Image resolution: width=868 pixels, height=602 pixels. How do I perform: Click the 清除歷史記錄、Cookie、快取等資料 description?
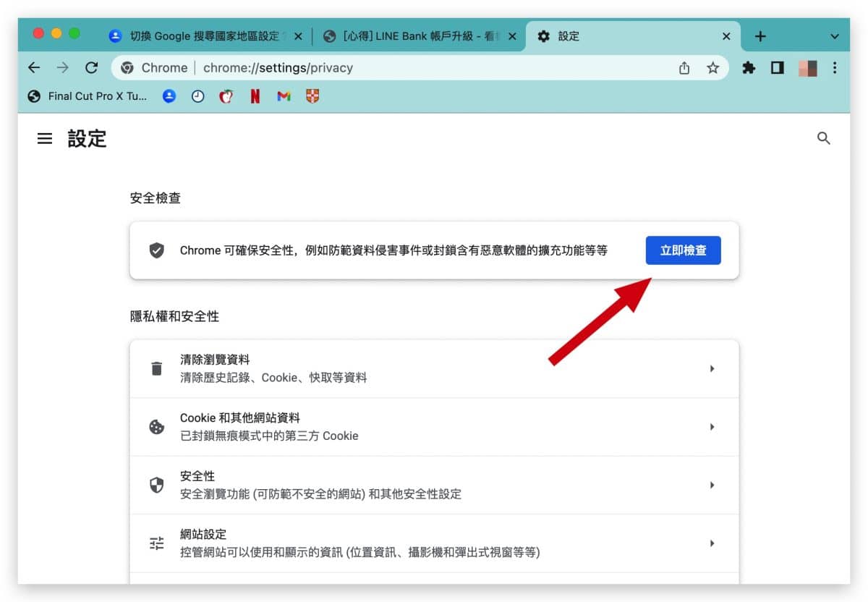[x=273, y=378]
